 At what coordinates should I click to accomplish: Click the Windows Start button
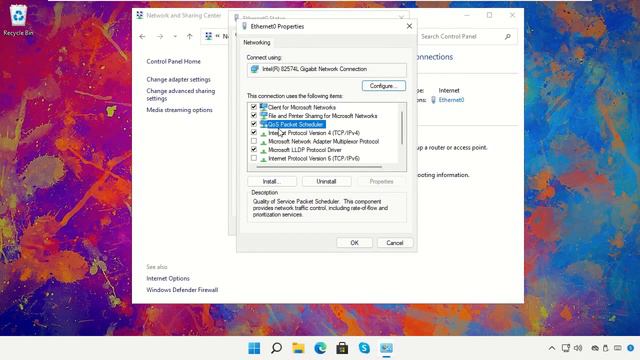254,348
